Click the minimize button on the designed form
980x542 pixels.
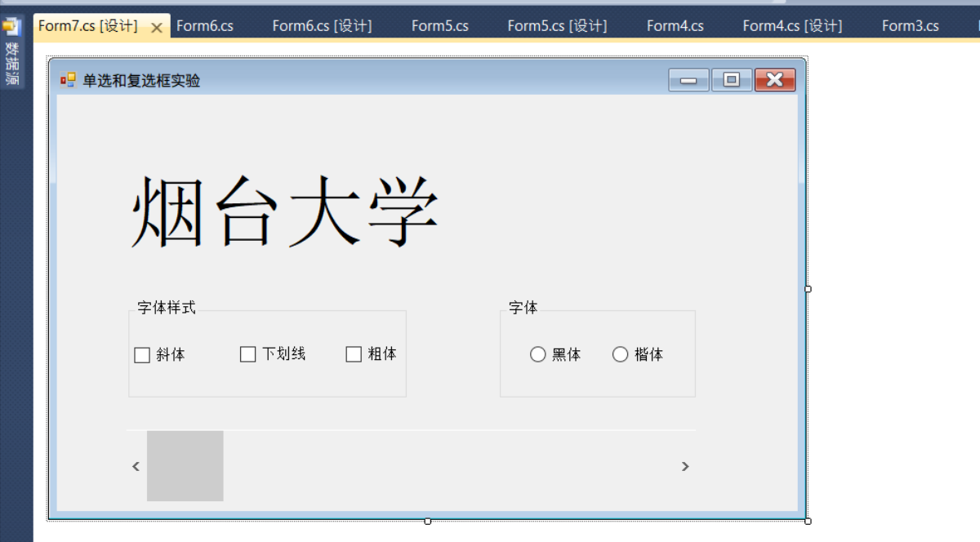pyautogui.click(x=688, y=79)
